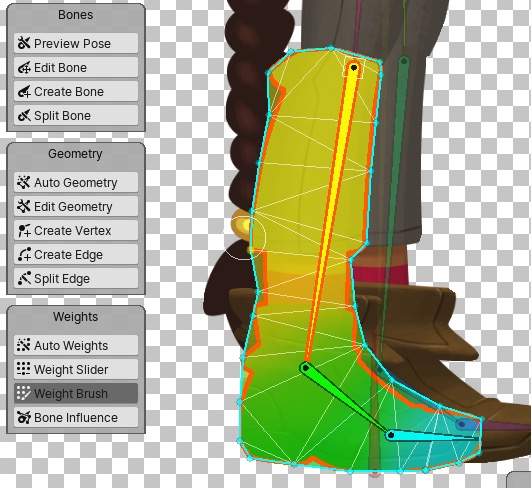
Task: Select the Weight Slider label
Action: [x=71, y=369]
